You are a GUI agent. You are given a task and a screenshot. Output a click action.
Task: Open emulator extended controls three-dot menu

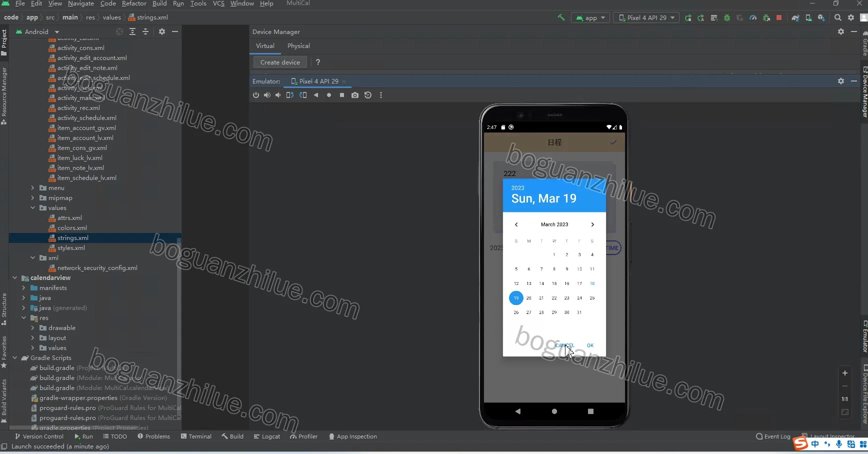coord(381,95)
